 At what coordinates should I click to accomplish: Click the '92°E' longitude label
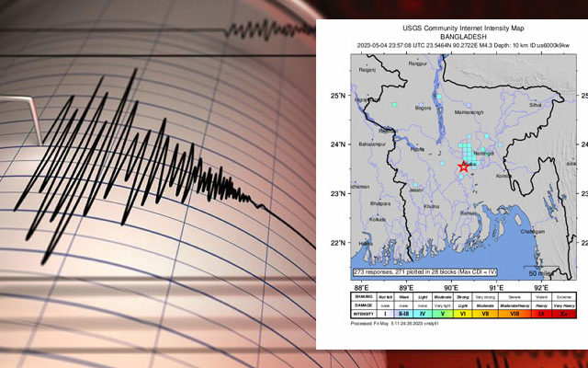pos(541,288)
